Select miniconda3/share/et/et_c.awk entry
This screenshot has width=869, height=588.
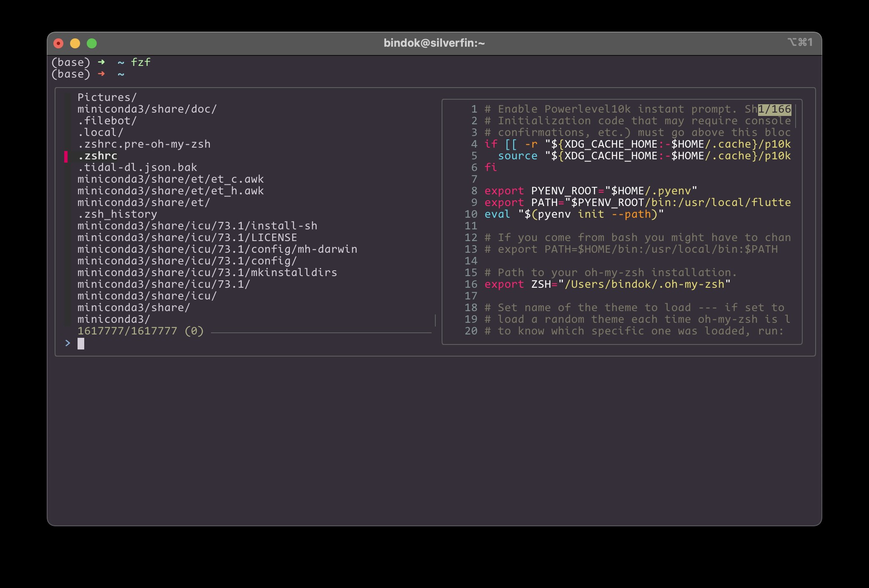(171, 179)
